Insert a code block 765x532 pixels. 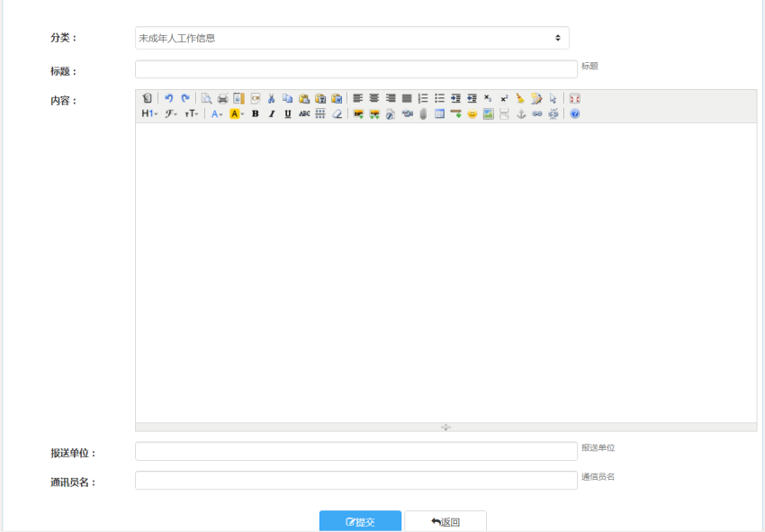[256, 98]
